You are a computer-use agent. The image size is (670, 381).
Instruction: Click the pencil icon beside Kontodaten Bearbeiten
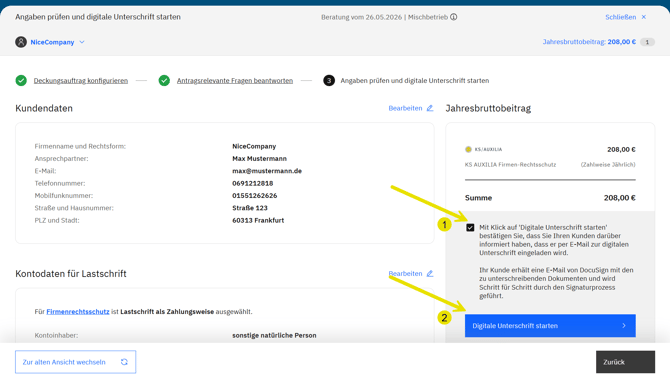click(x=430, y=273)
